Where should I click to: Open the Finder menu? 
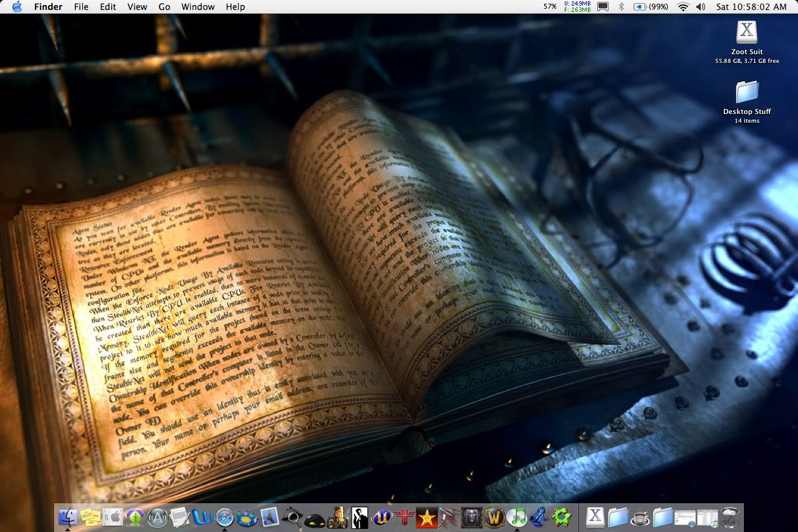[48, 7]
